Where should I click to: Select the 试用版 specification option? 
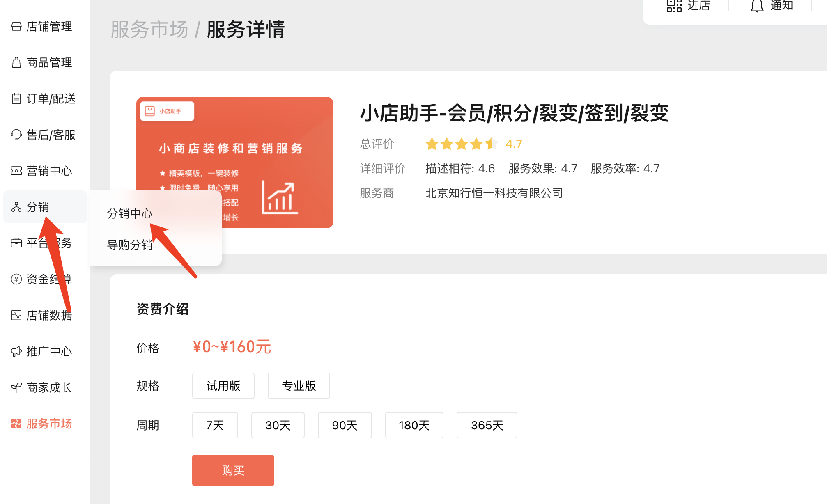point(223,386)
